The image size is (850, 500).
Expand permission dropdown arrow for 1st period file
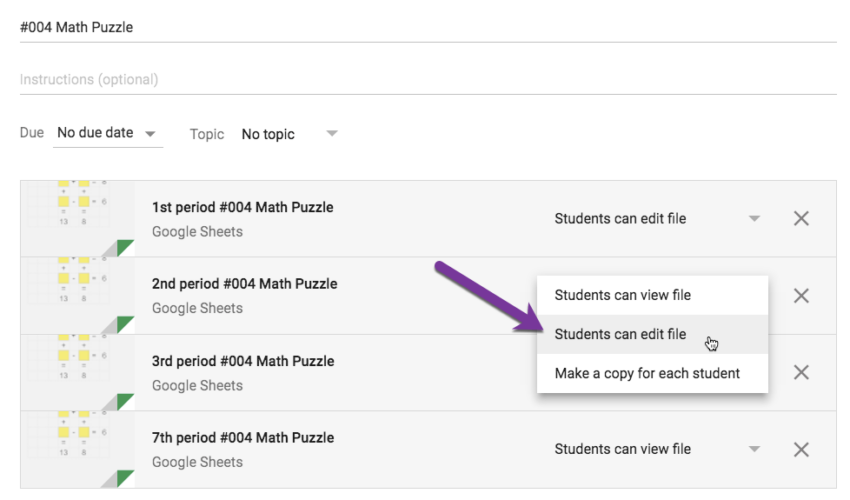coord(754,219)
